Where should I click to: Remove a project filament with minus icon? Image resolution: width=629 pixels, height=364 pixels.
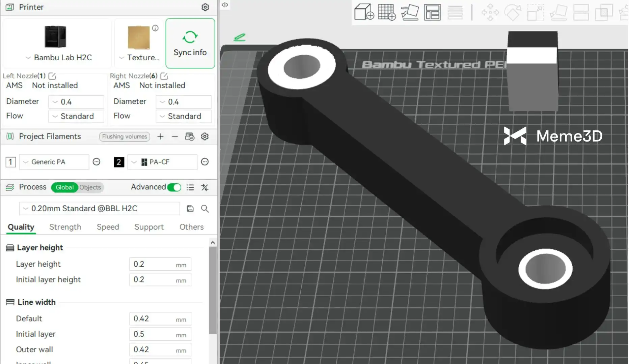click(x=175, y=136)
